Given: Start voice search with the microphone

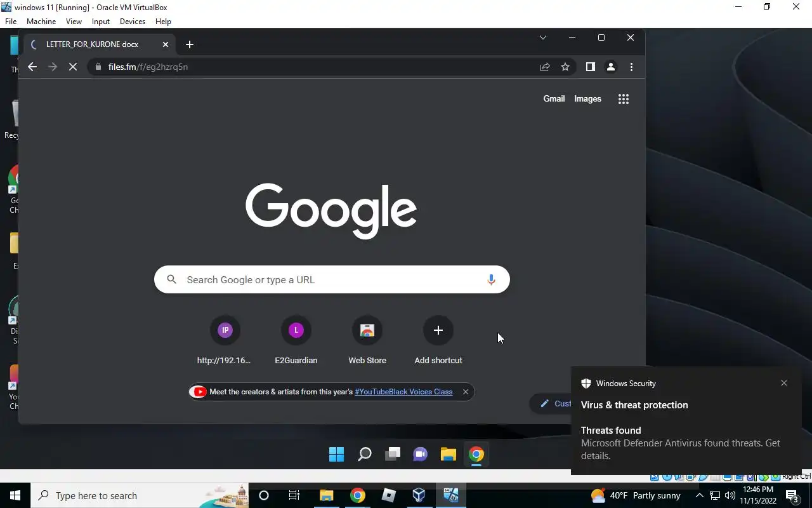Looking at the screenshot, I should [x=491, y=279].
